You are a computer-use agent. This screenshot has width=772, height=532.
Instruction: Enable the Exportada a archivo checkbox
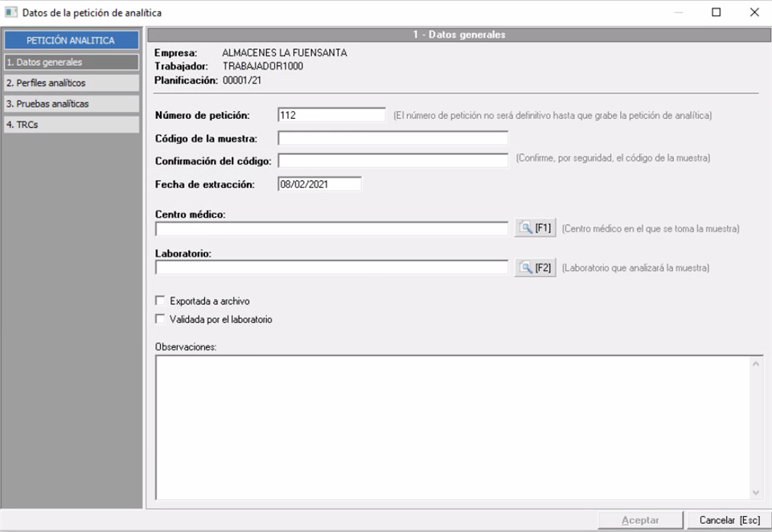pos(159,301)
